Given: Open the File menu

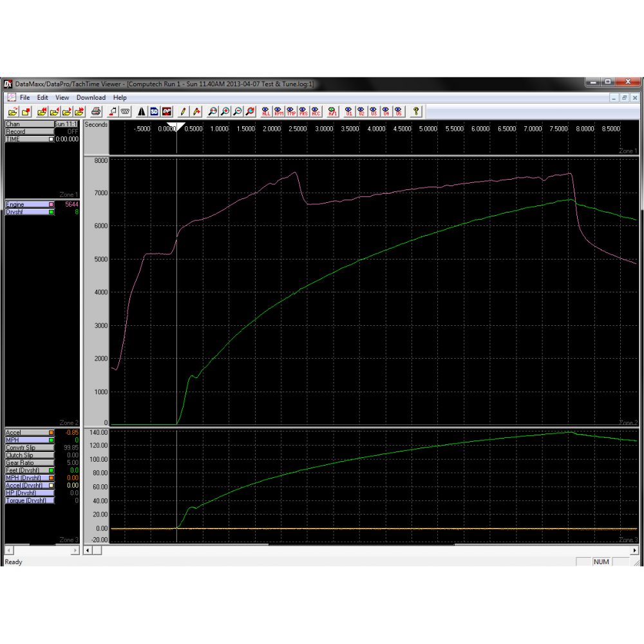Looking at the screenshot, I should pyautogui.click(x=24, y=97).
